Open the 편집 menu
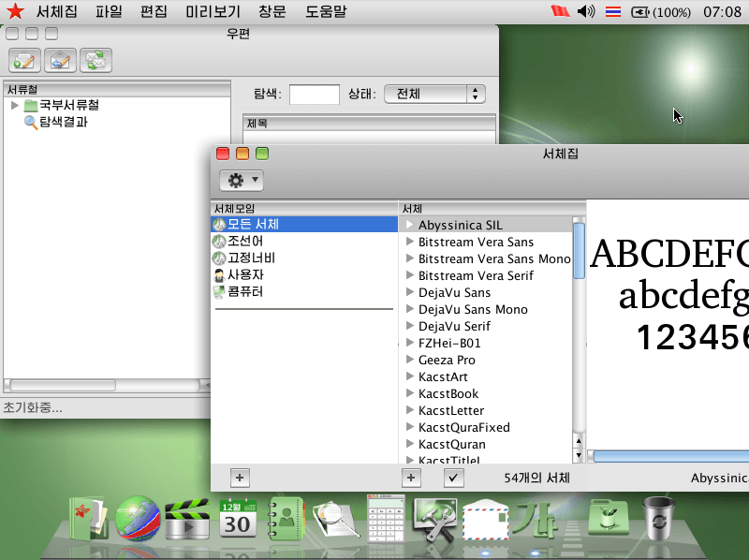749x560 pixels. (x=154, y=11)
